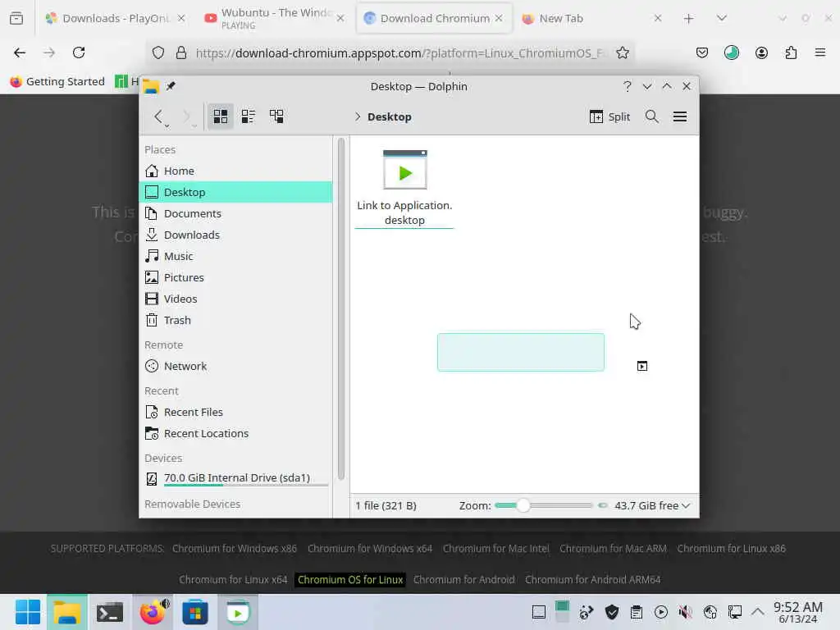Open 43.7 GiB free space dropdown

[x=651, y=505]
